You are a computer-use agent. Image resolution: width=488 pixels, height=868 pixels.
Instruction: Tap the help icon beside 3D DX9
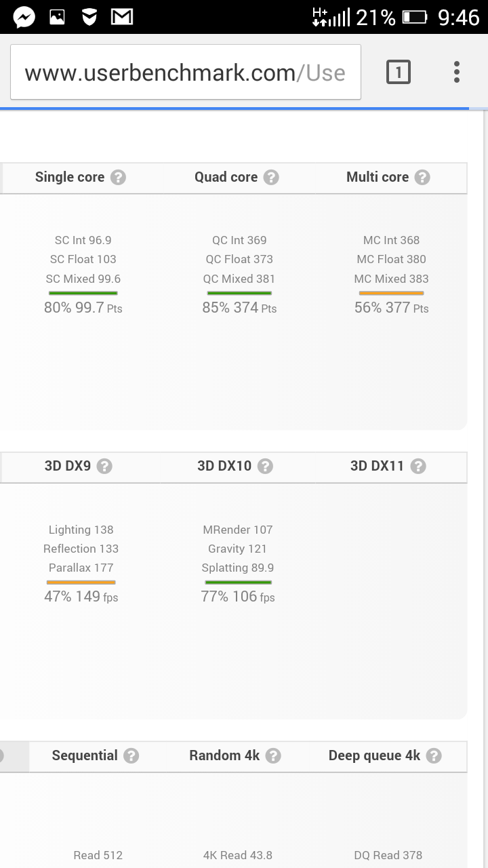coord(104,467)
